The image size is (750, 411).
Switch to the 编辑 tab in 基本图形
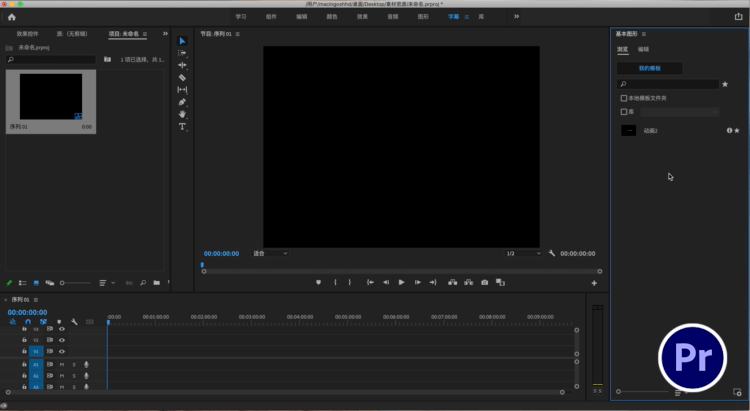point(643,49)
